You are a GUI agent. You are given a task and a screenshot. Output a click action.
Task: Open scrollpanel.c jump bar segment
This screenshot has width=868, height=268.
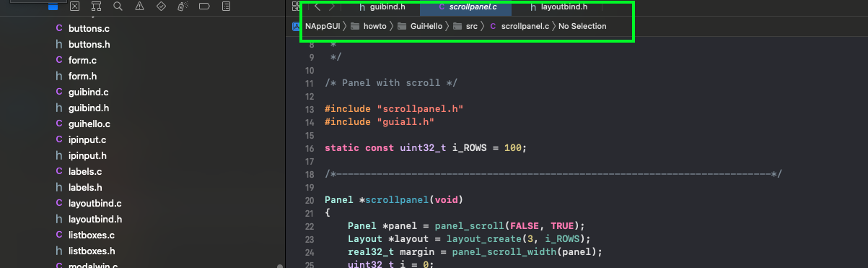pyautogui.click(x=519, y=26)
